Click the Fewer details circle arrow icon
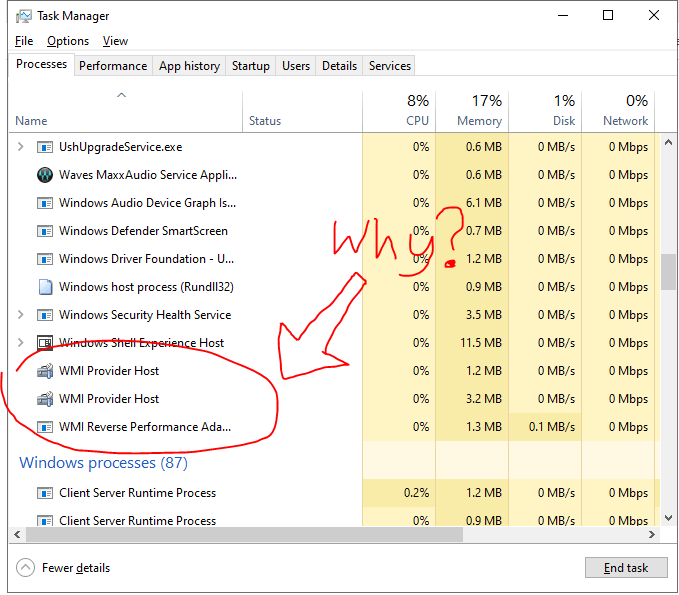 pyautogui.click(x=25, y=568)
